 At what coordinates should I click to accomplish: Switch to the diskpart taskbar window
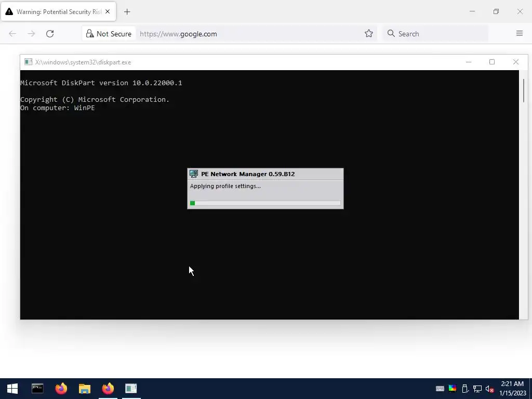pos(131,389)
